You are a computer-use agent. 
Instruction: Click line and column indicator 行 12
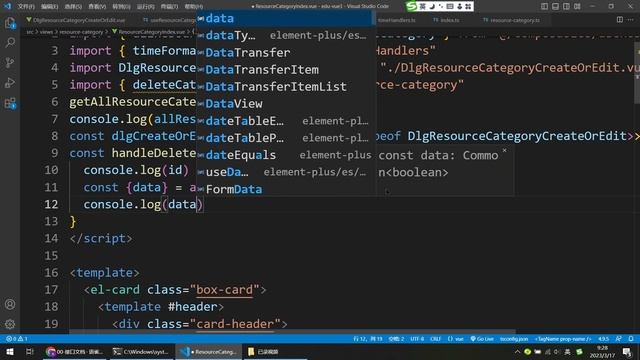click(x=368, y=339)
